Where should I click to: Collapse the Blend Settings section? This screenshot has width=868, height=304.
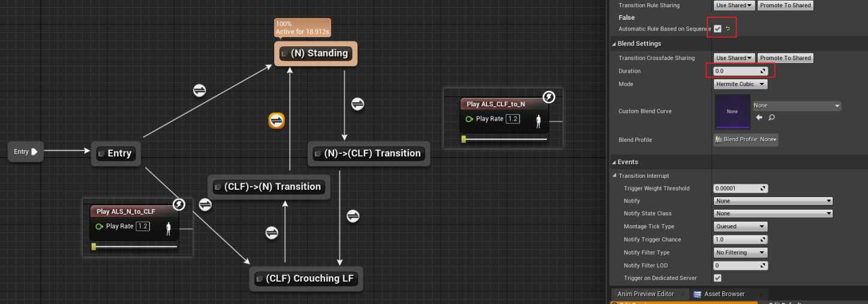tap(614, 44)
